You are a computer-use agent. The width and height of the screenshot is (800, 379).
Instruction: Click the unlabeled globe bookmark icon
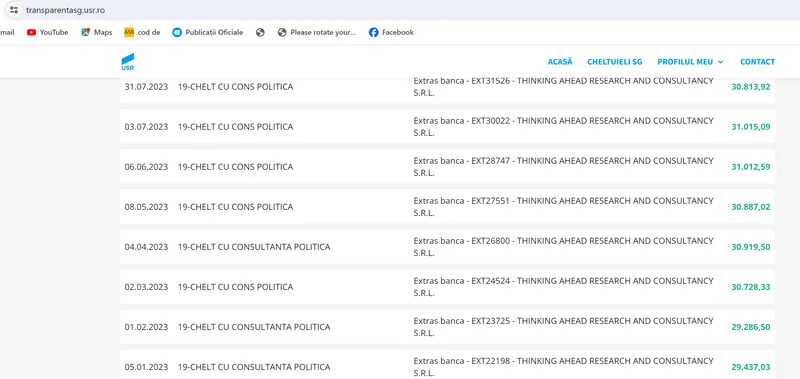tap(260, 32)
